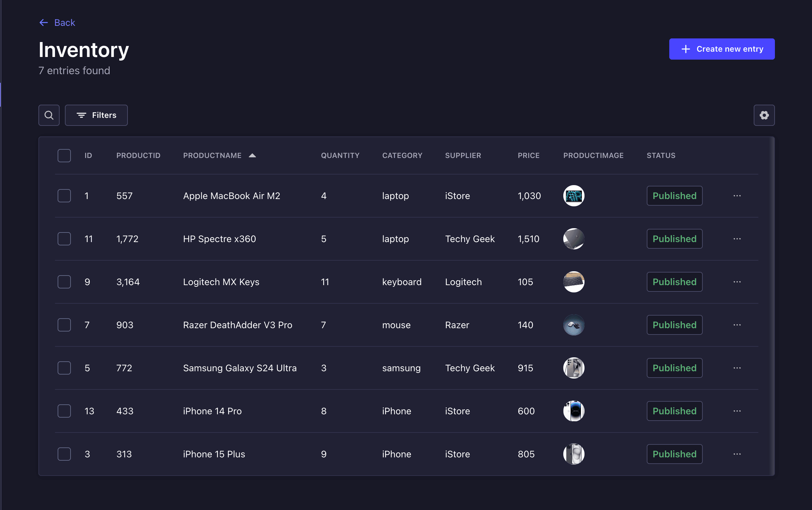
Task: Follow the Back link
Action: 64,23
